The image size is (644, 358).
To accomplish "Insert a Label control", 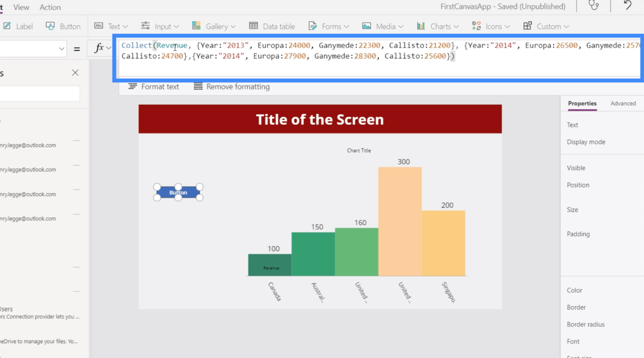I will coord(18,26).
